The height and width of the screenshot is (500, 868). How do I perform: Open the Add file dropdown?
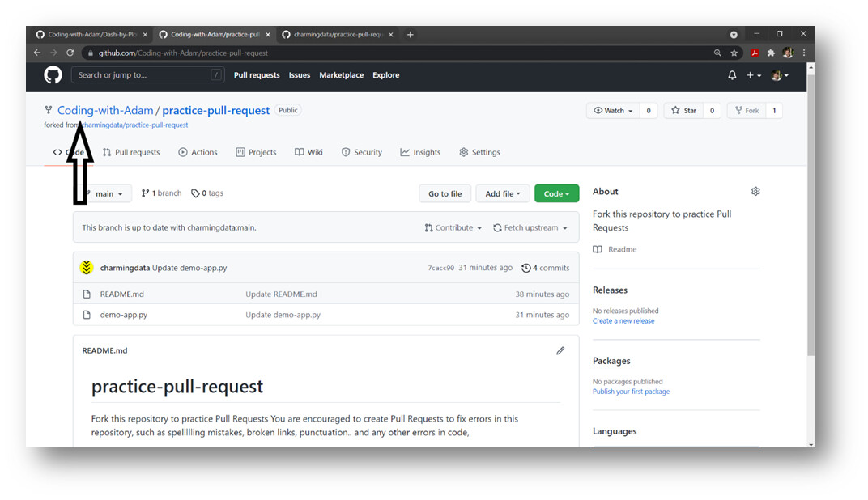click(503, 193)
